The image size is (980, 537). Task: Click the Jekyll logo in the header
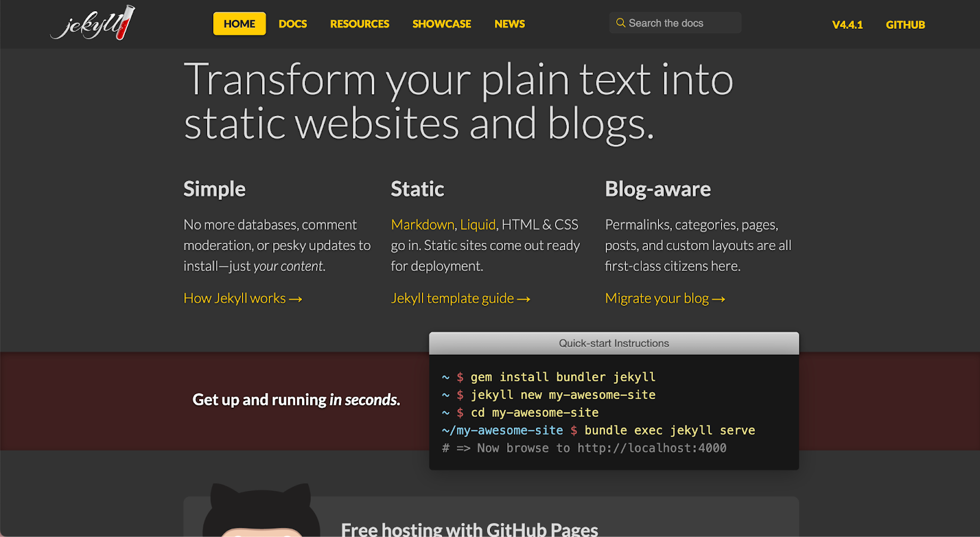pyautogui.click(x=93, y=23)
